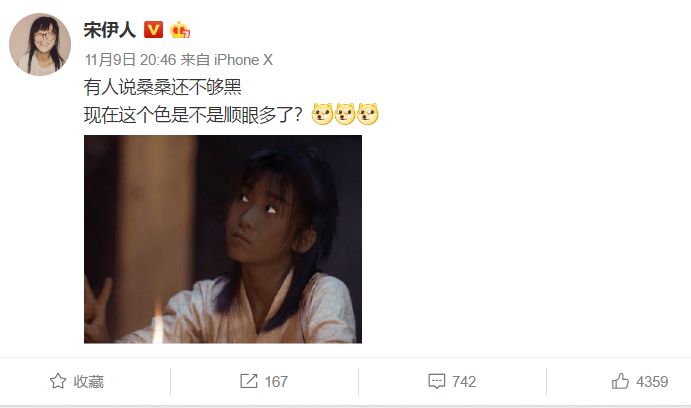Open the post timestamp 11月9日 20:46

point(130,60)
